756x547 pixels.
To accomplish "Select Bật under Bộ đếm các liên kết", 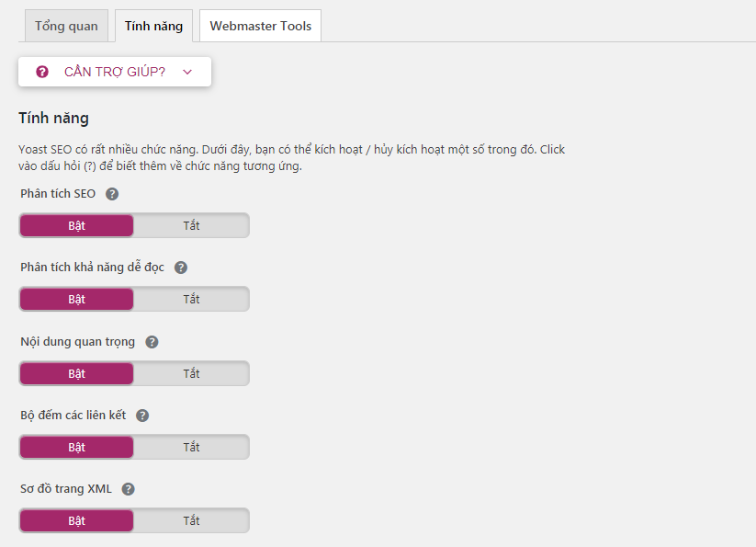I will coord(76,447).
